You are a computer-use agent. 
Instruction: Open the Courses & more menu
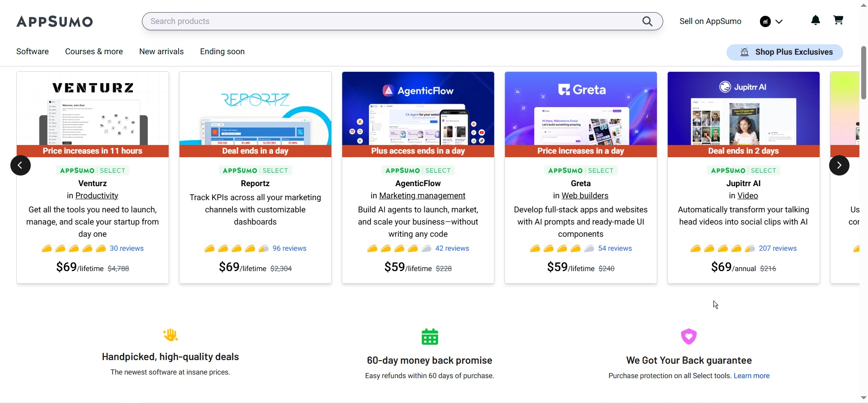[x=94, y=52]
